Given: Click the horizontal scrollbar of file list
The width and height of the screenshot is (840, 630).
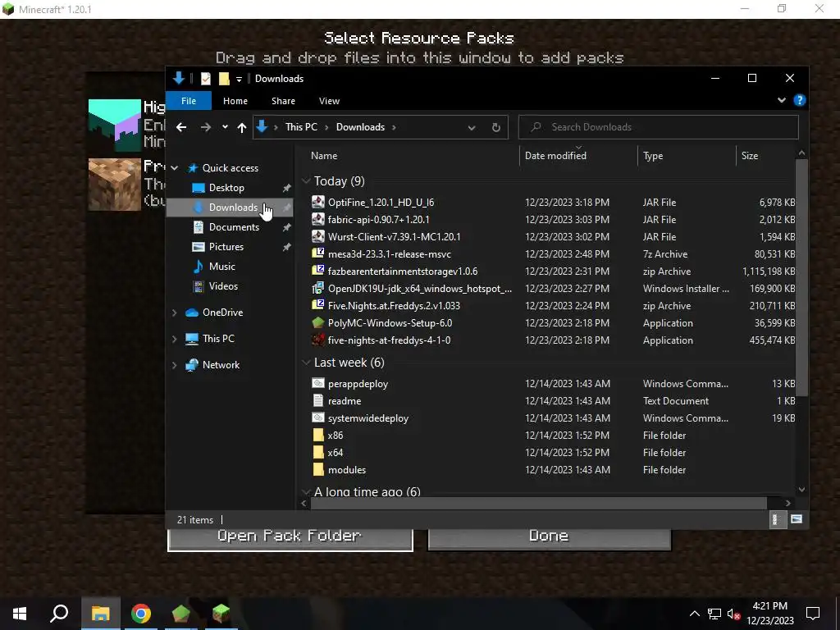Looking at the screenshot, I should 538,503.
